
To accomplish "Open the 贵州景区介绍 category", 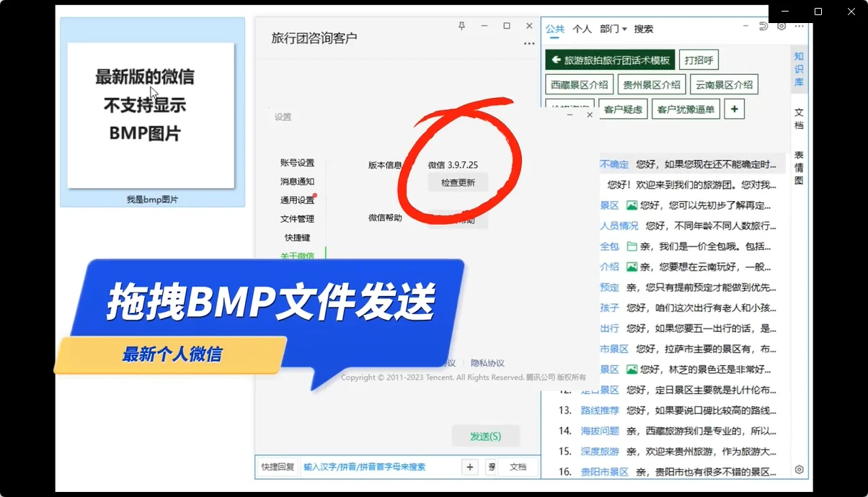I will (652, 84).
